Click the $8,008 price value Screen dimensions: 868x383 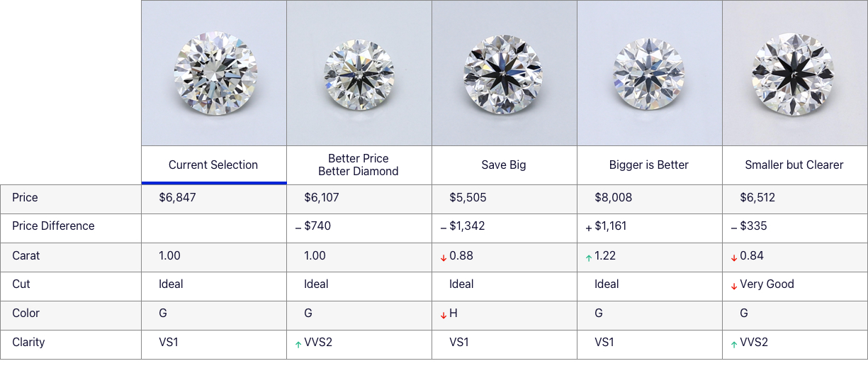click(613, 197)
